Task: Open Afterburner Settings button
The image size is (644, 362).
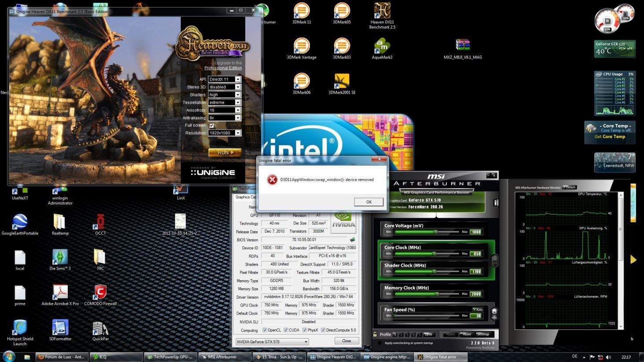Action: tap(483, 334)
